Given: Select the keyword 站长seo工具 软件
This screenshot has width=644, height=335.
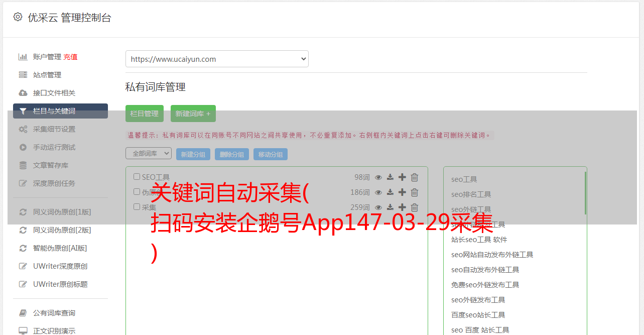Looking at the screenshot, I should tap(479, 240).
